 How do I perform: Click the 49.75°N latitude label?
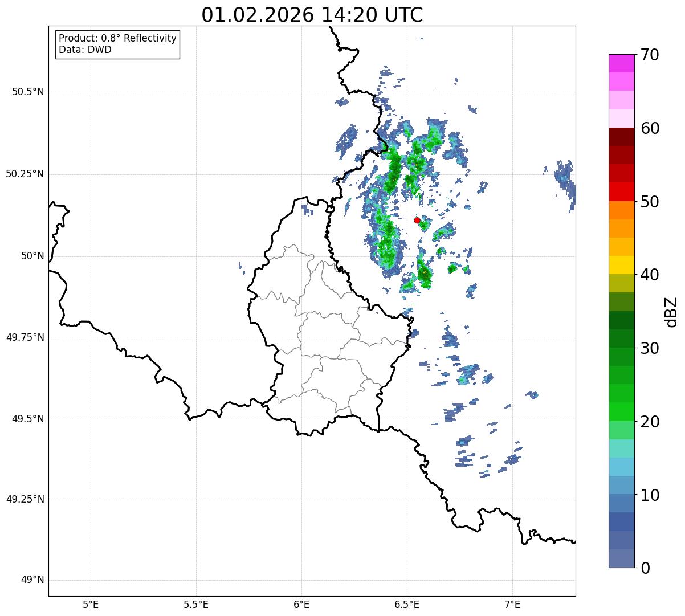click(25, 338)
